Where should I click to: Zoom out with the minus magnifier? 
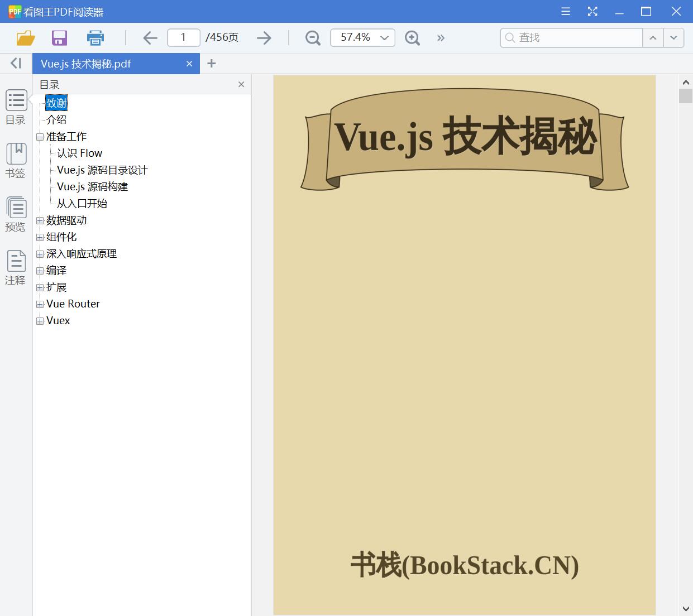coord(313,38)
